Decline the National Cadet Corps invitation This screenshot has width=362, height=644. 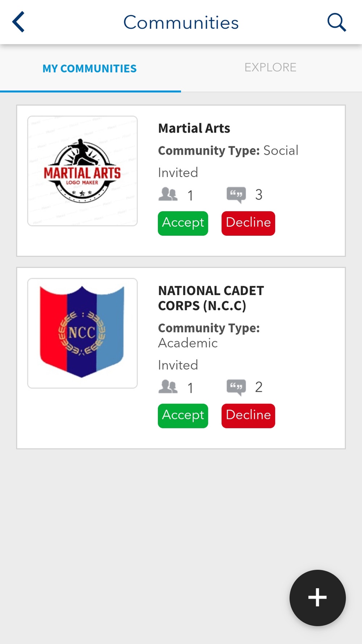click(x=248, y=416)
